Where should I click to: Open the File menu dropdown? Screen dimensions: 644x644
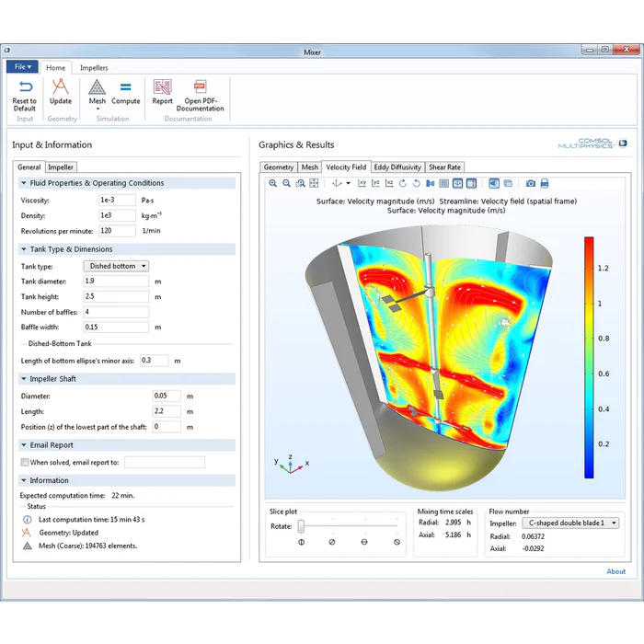(x=23, y=66)
